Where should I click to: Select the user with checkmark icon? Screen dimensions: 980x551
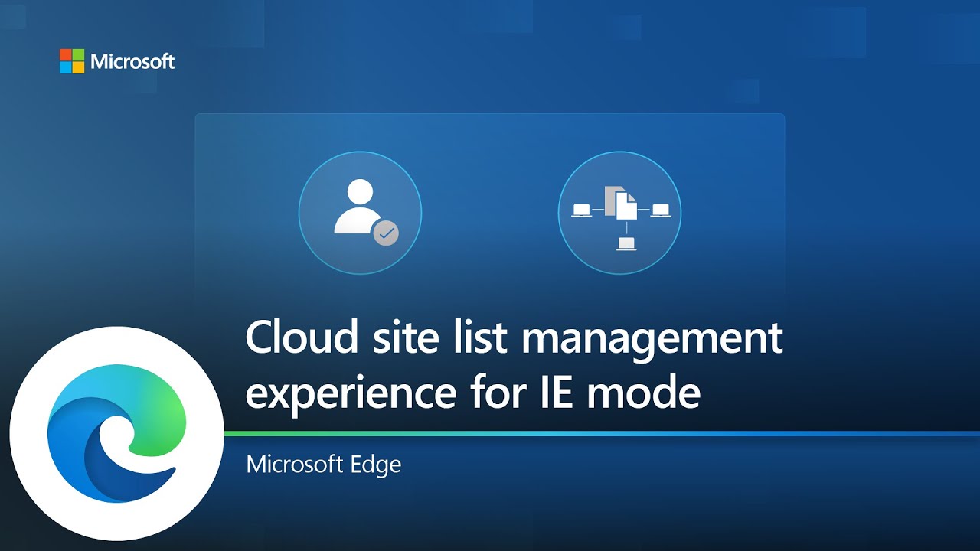(360, 212)
